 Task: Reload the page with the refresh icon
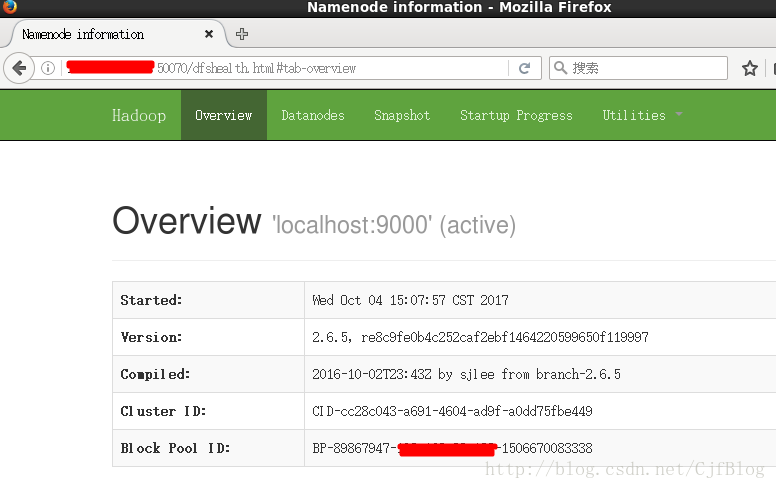click(x=524, y=68)
